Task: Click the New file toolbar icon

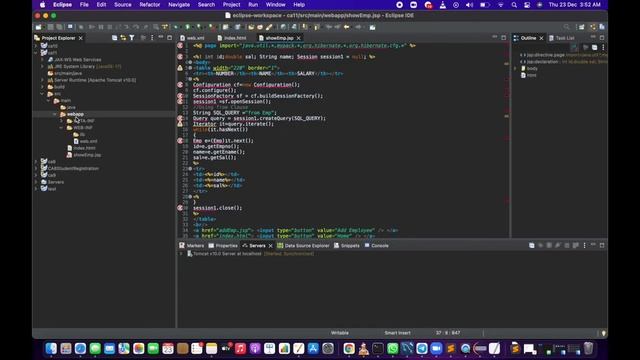Action: [x=38, y=27]
